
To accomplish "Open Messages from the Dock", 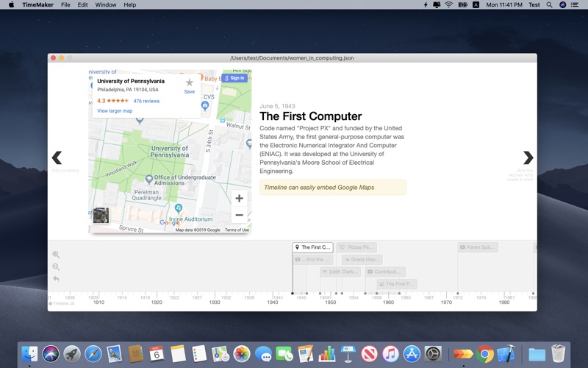I will (x=263, y=354).
